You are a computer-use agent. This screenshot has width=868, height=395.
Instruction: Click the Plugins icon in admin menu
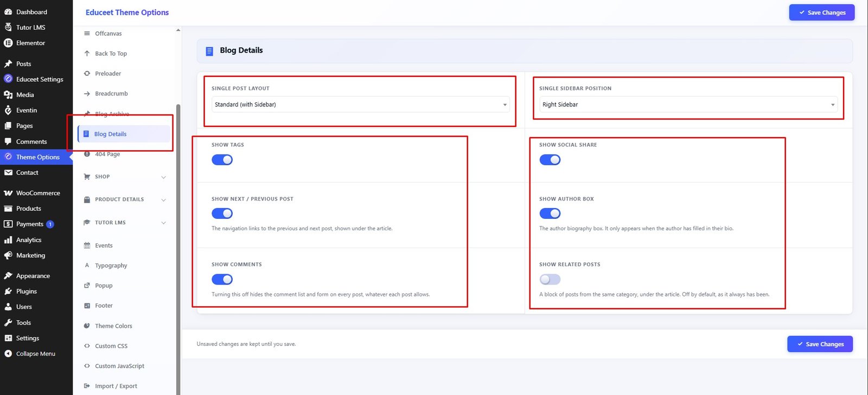(8, 292)
